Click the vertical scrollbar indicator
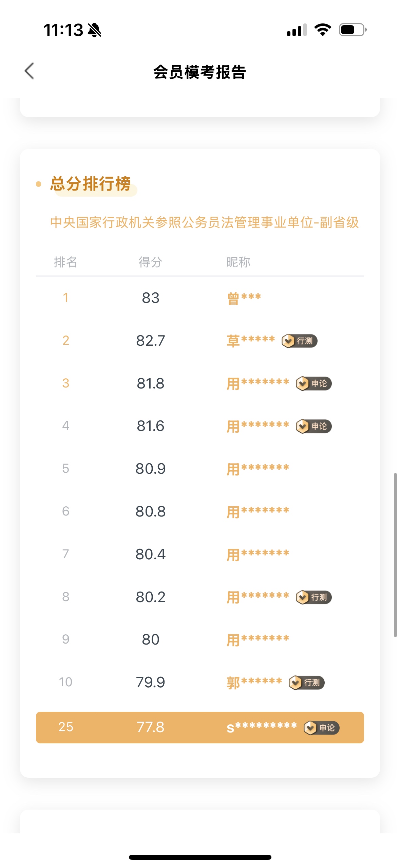400x868 pixels. click(x=395, y=555)
